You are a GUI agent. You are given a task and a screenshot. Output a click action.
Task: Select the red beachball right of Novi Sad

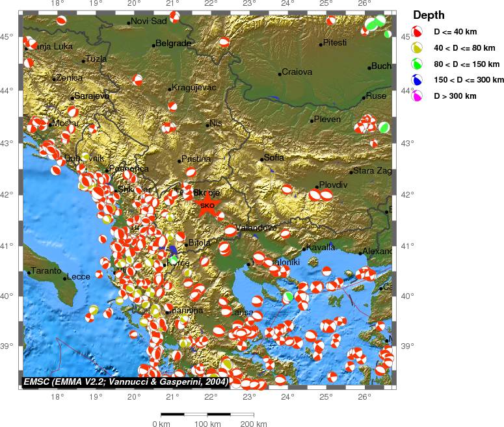pyautogui.click(x=174, y=16)
